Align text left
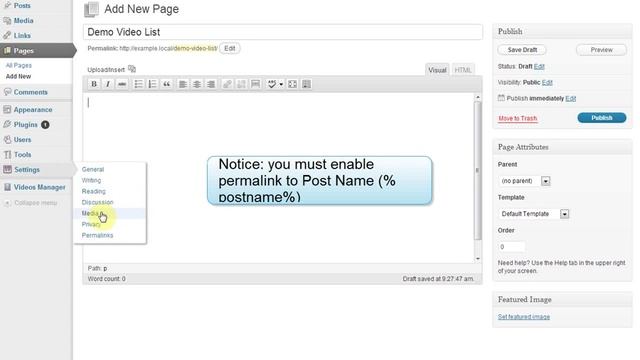Screen dimensions: 640x360 [x=183, y=84]
